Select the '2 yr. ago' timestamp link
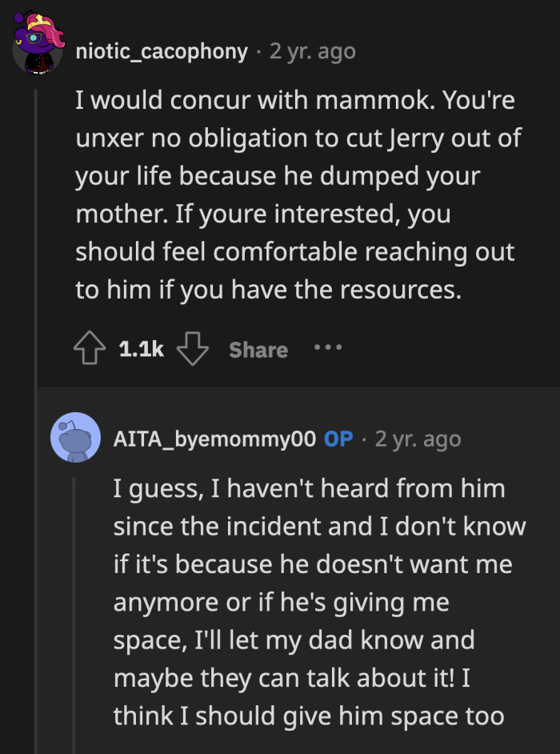The width and height of the screenshot is (560, 754). 312,50
